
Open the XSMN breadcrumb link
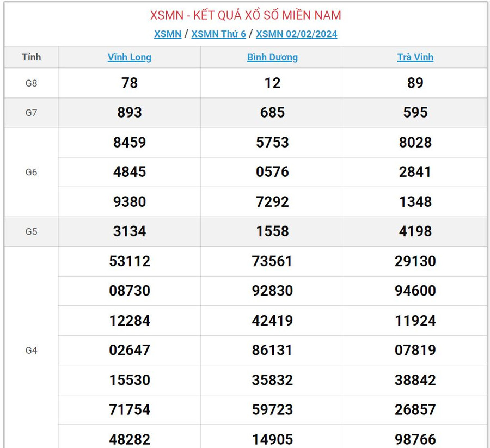click(167, 34)
